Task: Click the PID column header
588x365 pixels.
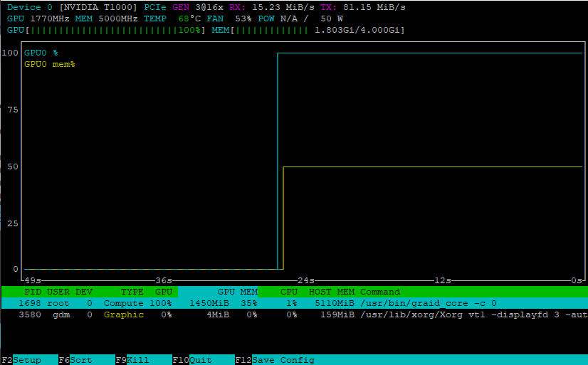Action: tap(33, 292)
